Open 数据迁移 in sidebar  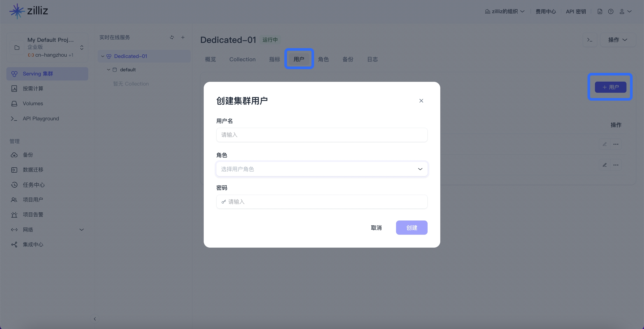point(47,170)
